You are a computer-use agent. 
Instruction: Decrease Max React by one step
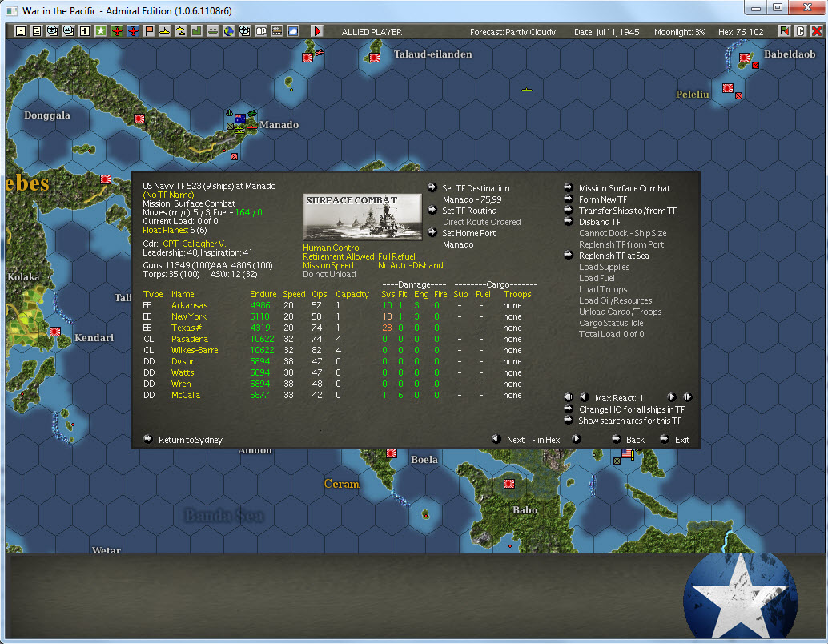(x=584, y=397)
